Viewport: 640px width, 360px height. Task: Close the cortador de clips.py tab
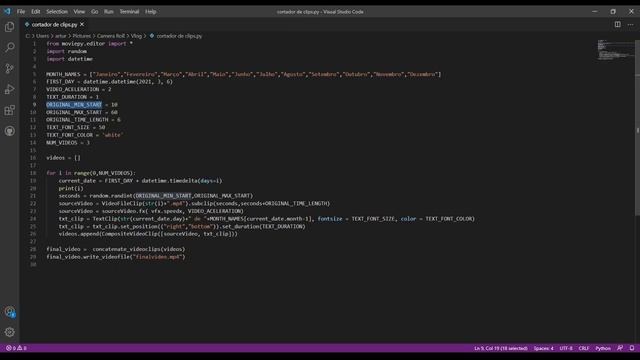[x=82, y=24]
